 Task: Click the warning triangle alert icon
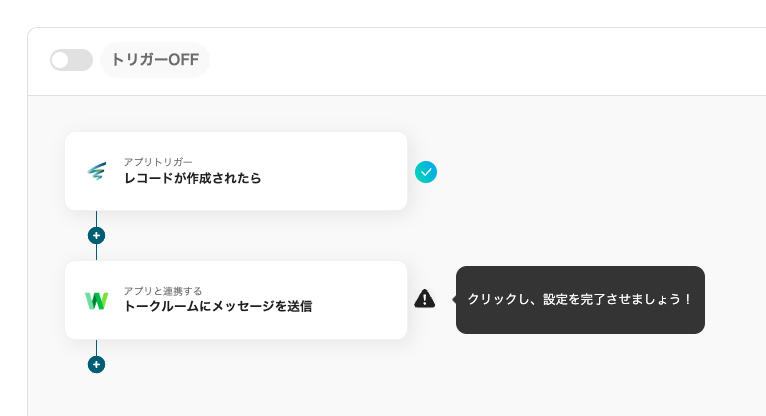point(425,298)
